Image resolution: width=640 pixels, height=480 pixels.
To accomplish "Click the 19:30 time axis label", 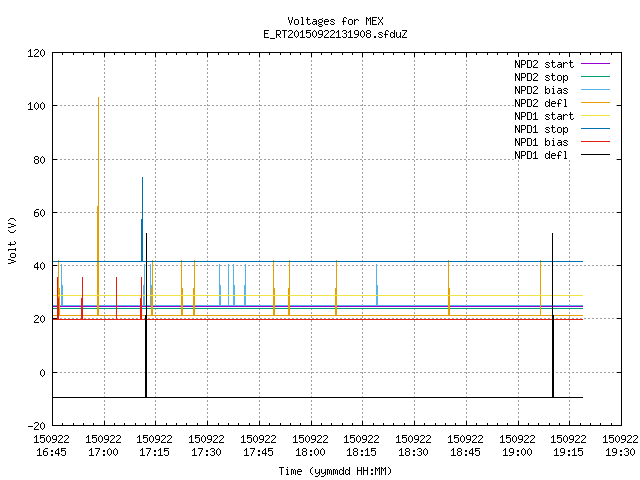I will [620, 453].
